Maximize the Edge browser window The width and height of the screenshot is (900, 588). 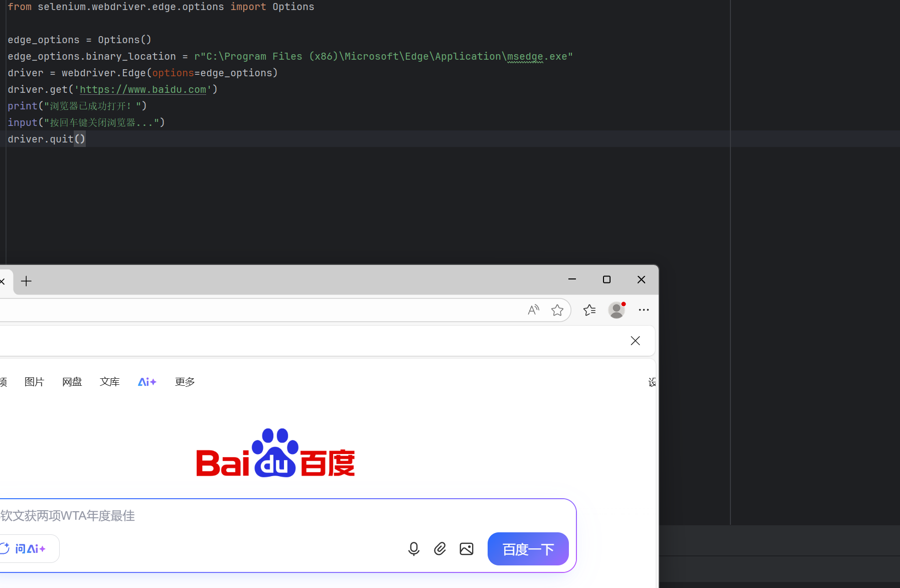[607, 279]
